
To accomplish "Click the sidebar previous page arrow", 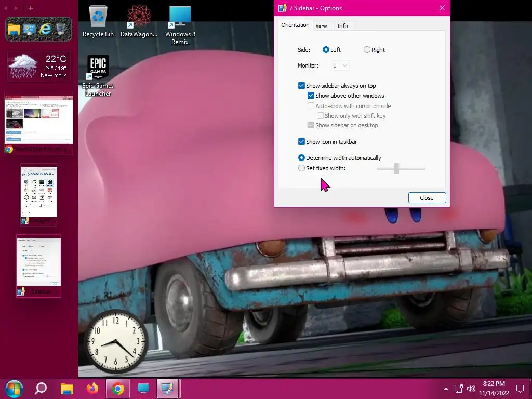I will pyautogui.click(x=6, y=8).
